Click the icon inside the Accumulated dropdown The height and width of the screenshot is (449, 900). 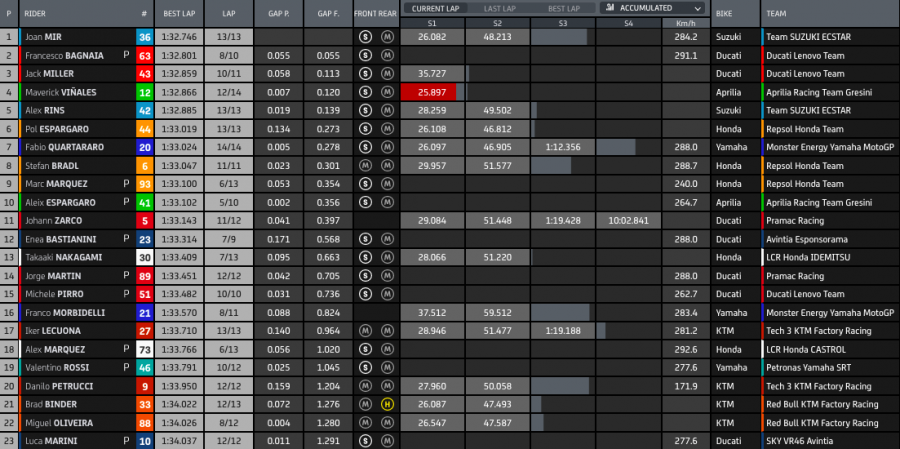click(608, 7)
